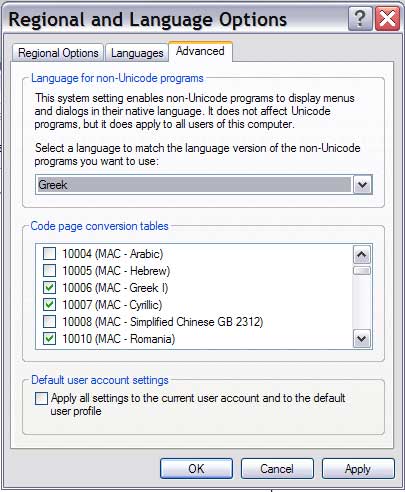Image resolution: width=405 pixels, height=492 pixels.
Task: Click the Greek language combo box field
Action: coord(203,185)
